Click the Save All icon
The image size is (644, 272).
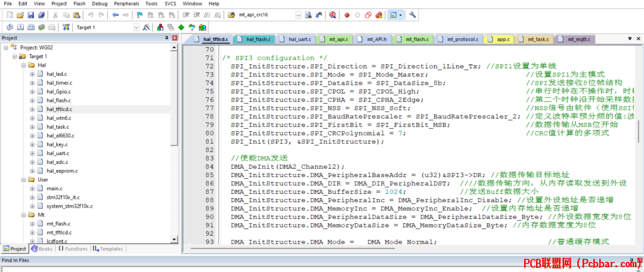pos(41,15)
